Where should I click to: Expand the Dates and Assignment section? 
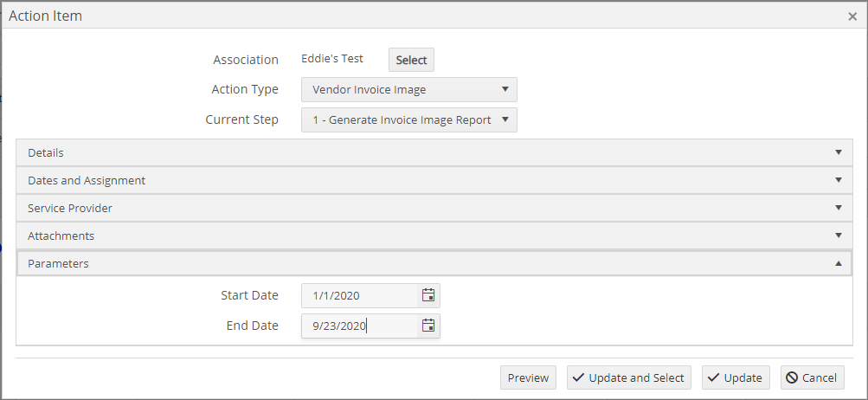[x=434, y=180]
